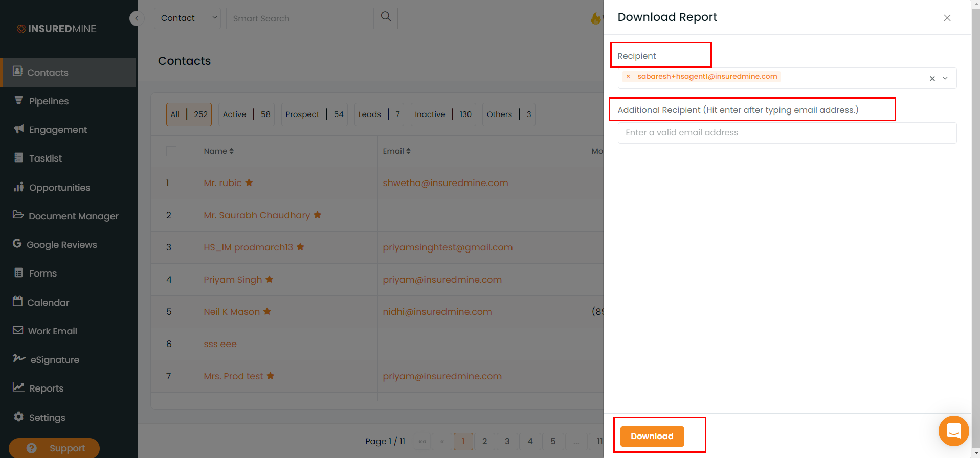The image size is (980, 458).
Task: Open contact HS_IM prodmarch13
Action: point(248,247)
